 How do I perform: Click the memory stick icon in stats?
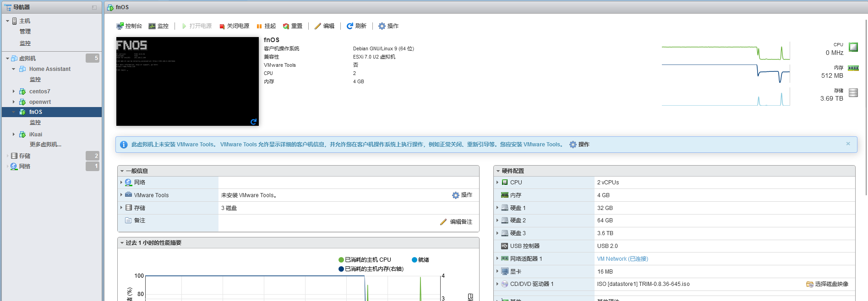(853, 68)
